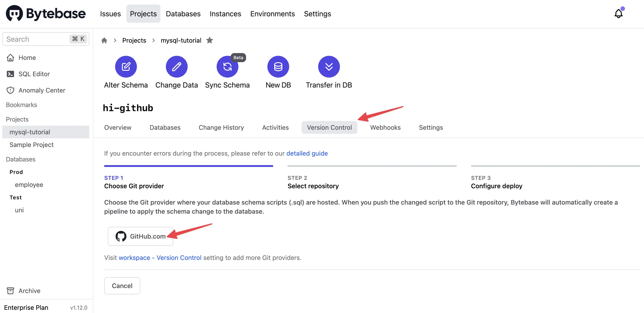Viewport: 644px width, 313px height.
Task: Select GitHub.com as Git provider
Action: (x=140, y=236)
